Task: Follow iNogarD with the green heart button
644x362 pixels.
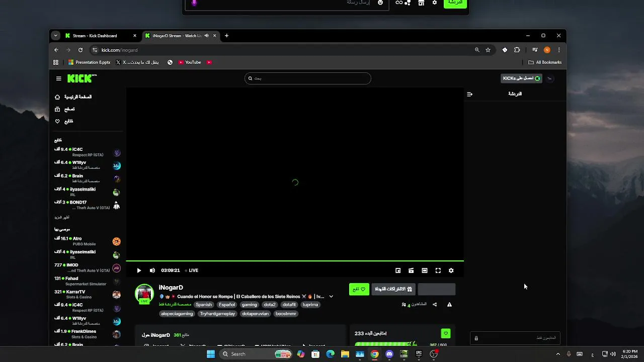Action: point(359,289)
